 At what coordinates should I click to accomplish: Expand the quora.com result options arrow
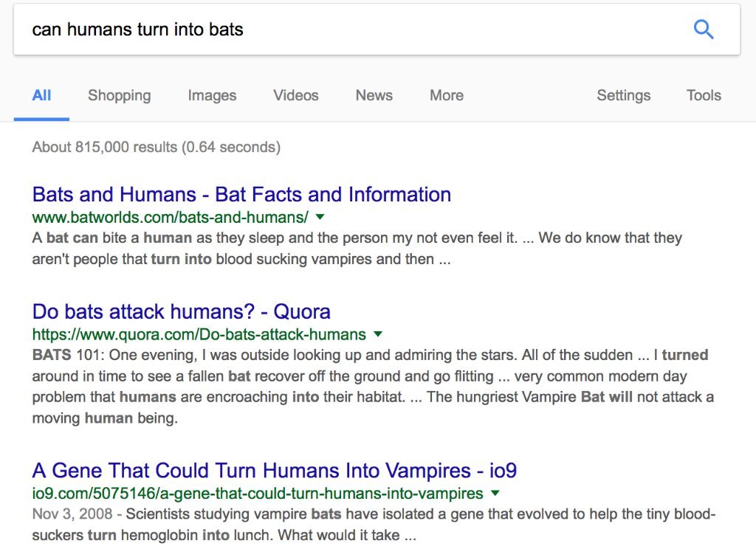(378, 334)
